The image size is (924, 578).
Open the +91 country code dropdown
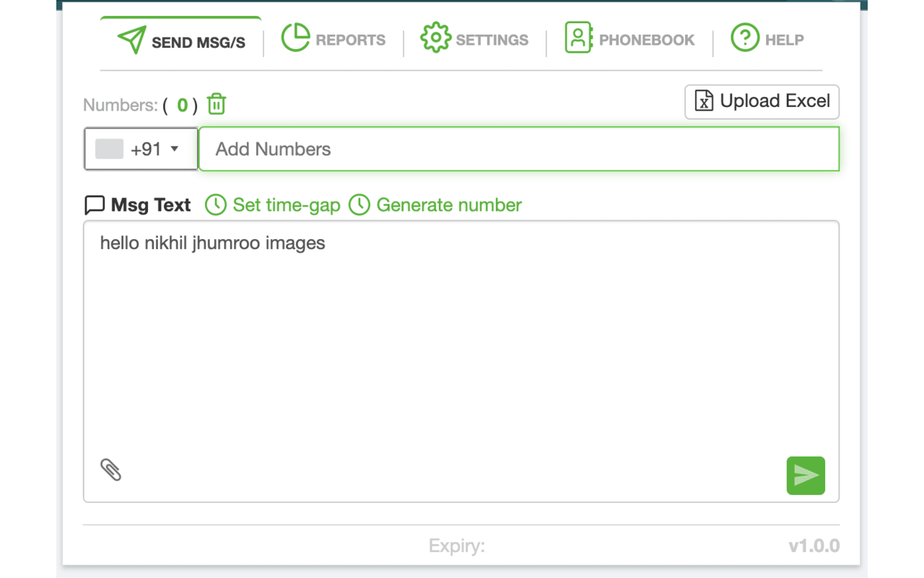click(x=141, y=150)
